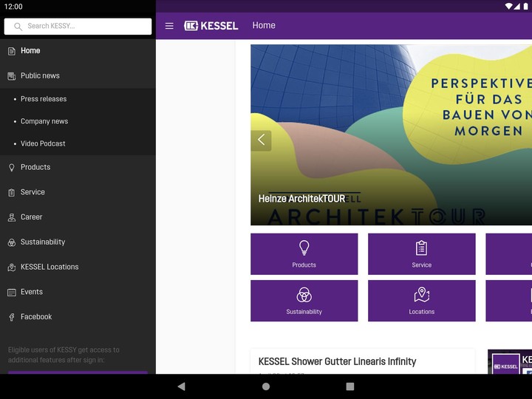
Task: Click clipboard icon on Service tile
Action: click(422, 248)
